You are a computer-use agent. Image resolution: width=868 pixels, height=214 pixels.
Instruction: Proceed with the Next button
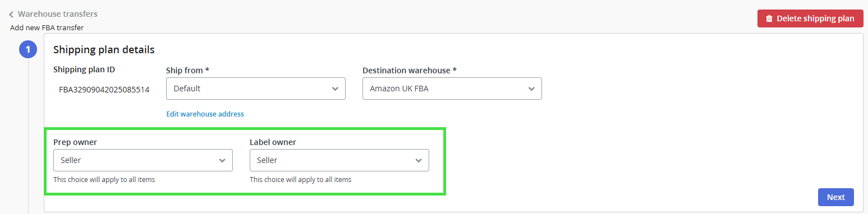point(836,197)
